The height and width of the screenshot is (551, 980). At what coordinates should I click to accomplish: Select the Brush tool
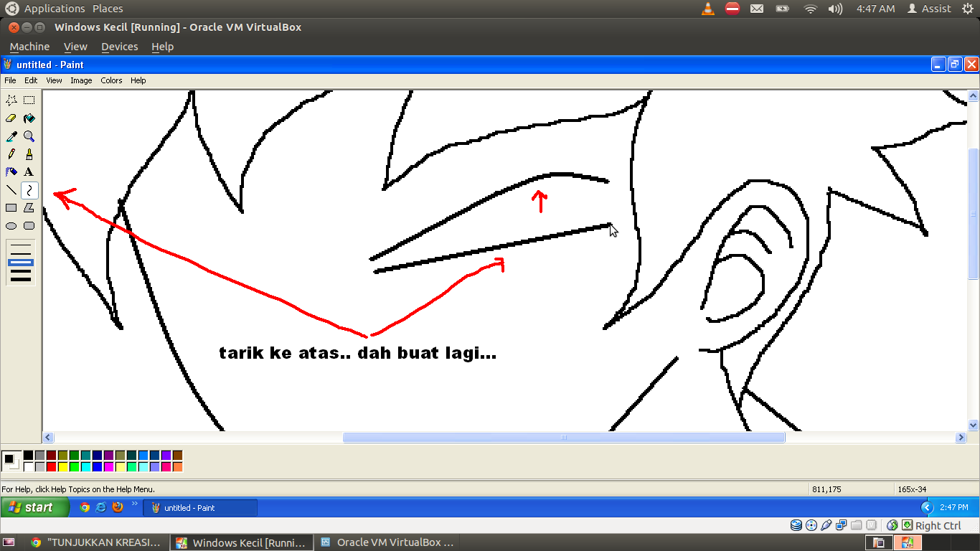click(29, 154)
